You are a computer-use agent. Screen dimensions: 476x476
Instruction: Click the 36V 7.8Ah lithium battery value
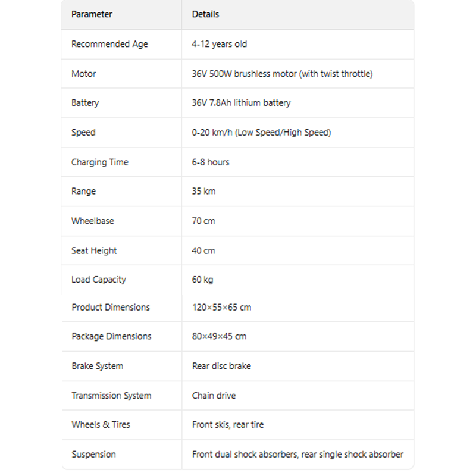coord(241,103)
